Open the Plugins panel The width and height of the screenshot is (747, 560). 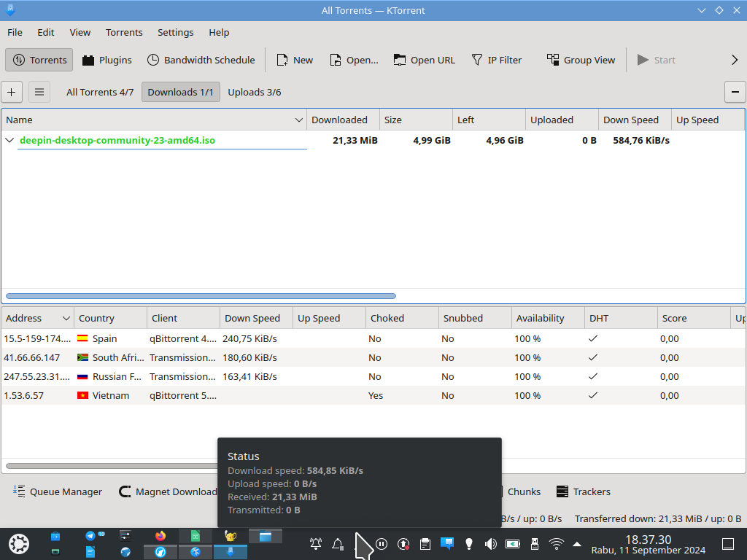coord(107,60)
